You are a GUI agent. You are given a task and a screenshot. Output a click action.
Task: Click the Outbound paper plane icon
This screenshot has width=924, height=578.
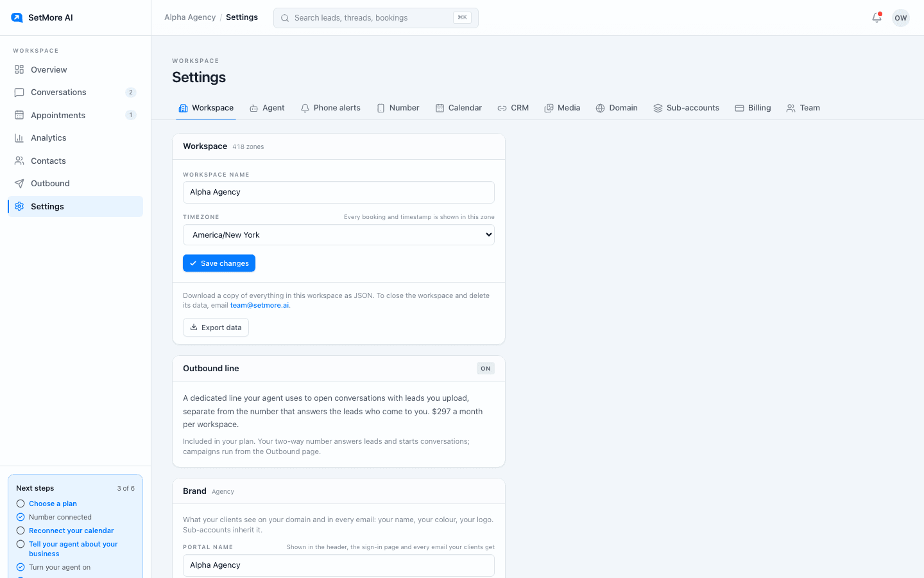[x=19, y=184]
